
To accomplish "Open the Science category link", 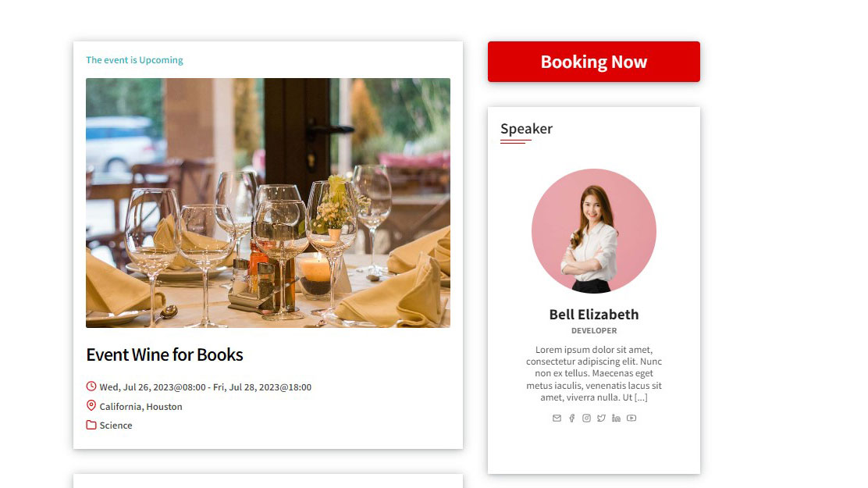I will tap(116, 426).
